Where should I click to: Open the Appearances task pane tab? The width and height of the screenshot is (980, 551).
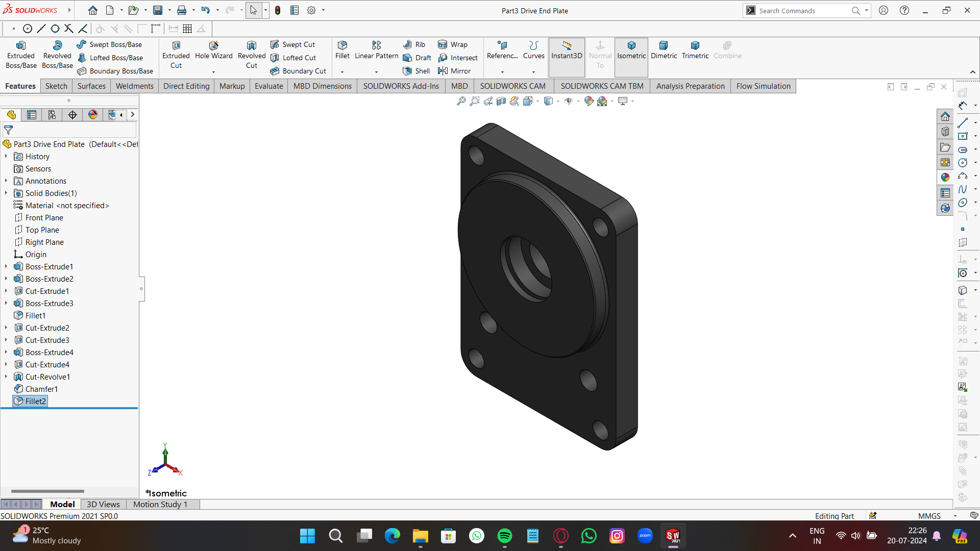click(945, 177)
